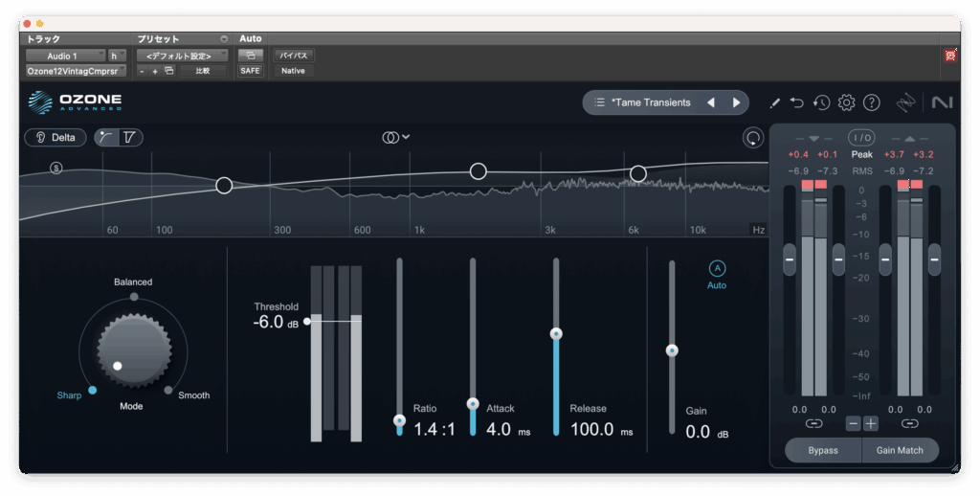Go to the previous preset arrow
The image size is (980, 496).
click(710, 102)
